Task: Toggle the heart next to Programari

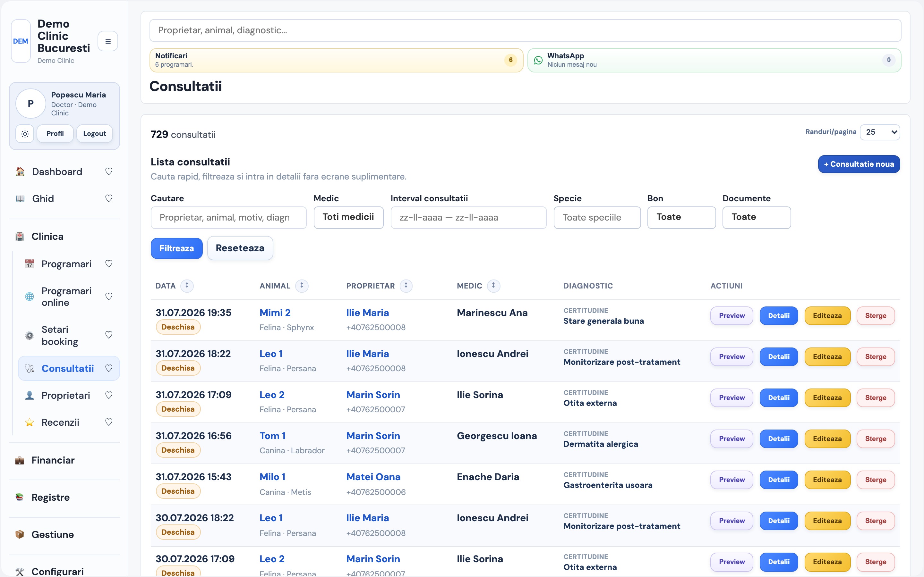Action: pyautogui.click(x=109, y=264)
